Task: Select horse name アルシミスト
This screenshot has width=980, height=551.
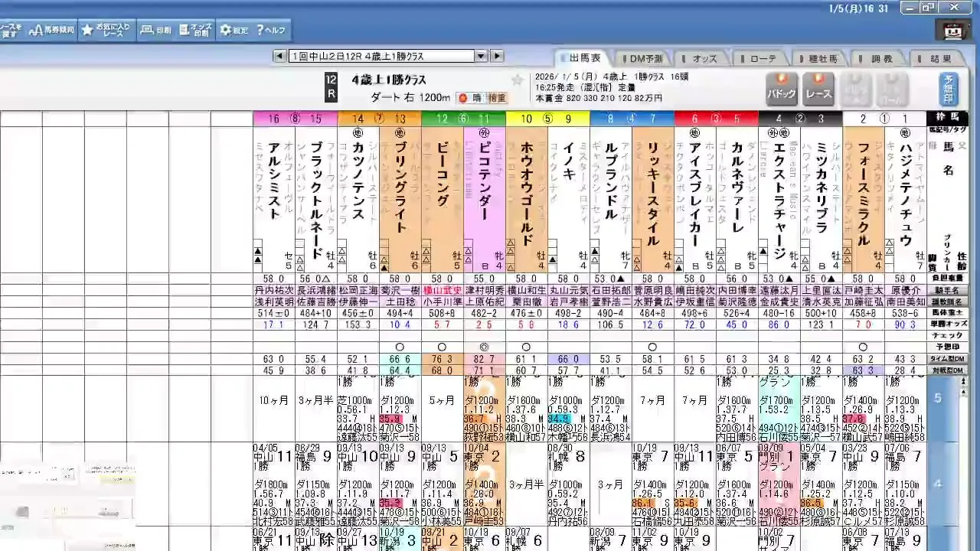Action: (275, 182)
